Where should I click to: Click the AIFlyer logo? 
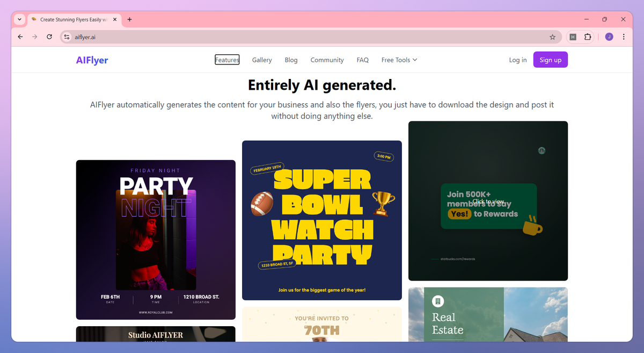[x=92, y=60]
